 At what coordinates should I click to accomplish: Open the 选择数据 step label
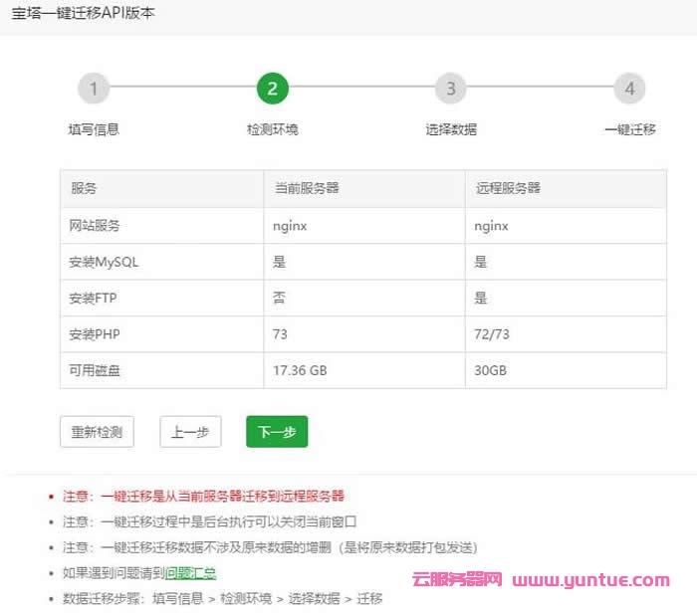[x=451, y=129]
